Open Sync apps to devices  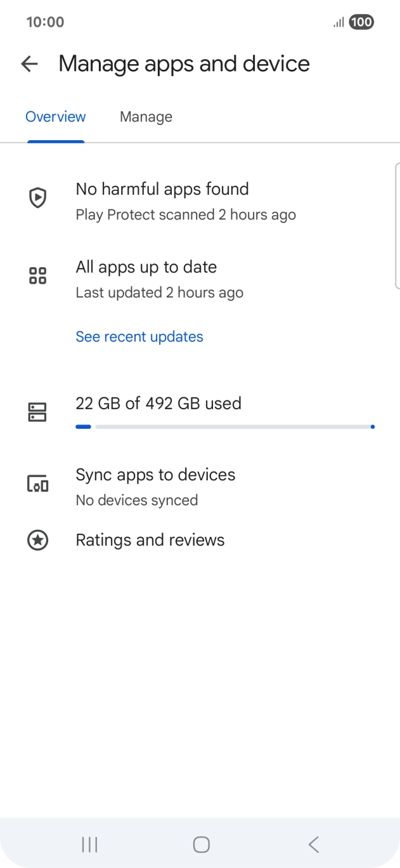point(155,475)
